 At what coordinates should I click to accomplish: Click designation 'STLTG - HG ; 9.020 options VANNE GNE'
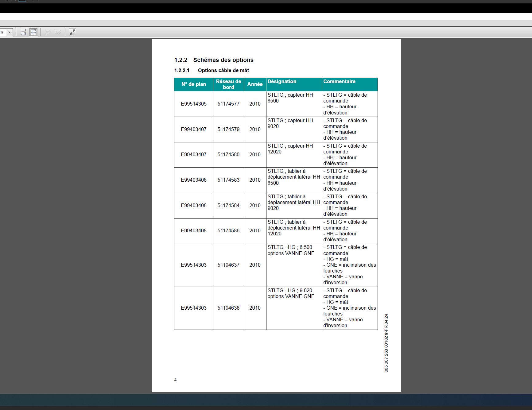point(291,293)
